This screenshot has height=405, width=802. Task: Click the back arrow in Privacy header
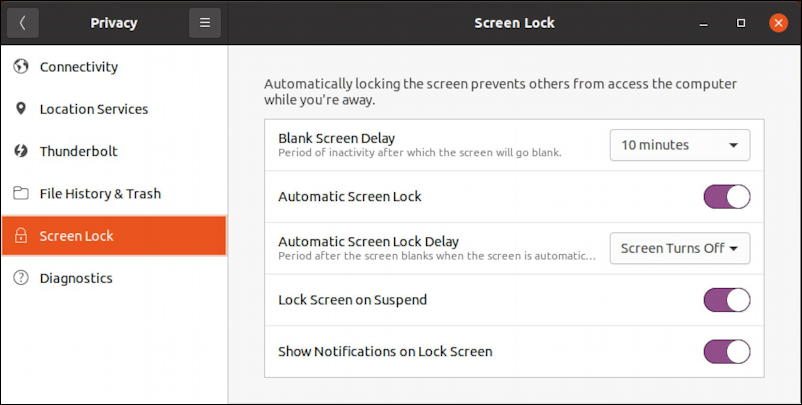point(23,23)
